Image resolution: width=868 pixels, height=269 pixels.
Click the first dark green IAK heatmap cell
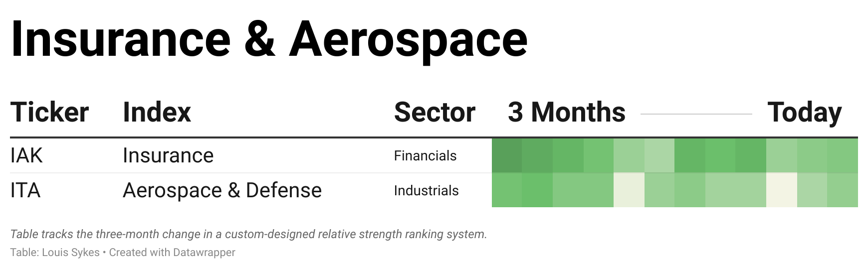point(507,155)
